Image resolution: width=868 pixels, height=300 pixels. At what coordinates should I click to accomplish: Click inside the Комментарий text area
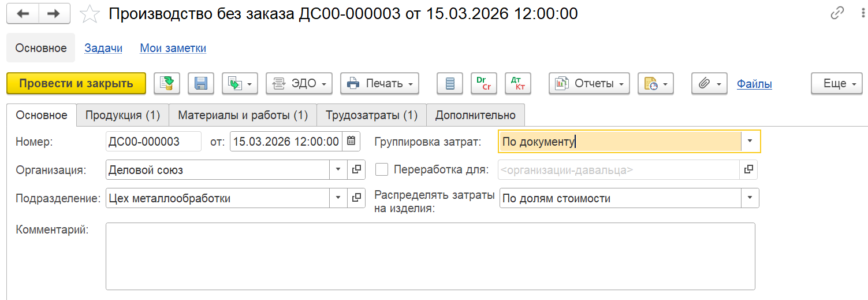click(x=430, y=256)
